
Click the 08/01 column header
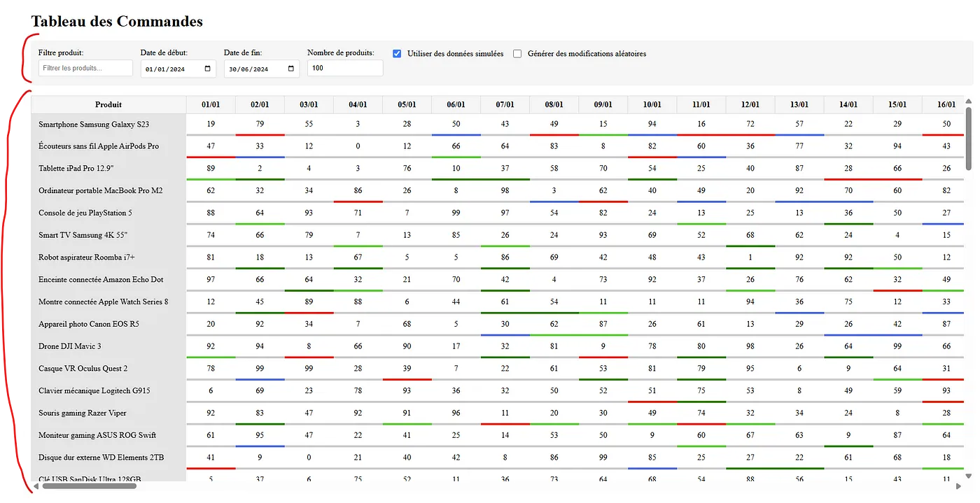[x=554, y=105]
